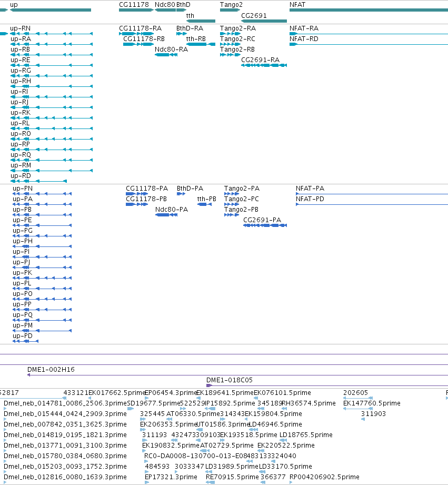The image size is (448, 485).
Task: Select the tth gene feature
Action: 201,21
